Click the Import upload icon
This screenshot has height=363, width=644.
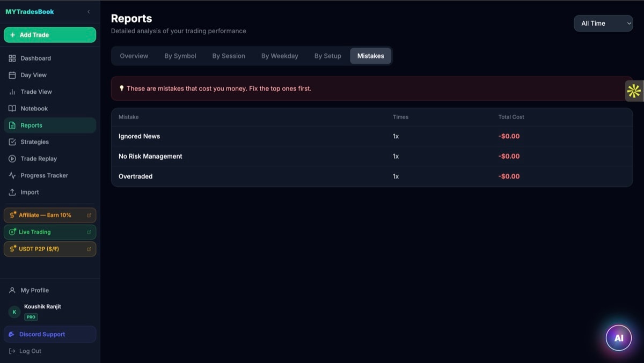pos(12,192)
